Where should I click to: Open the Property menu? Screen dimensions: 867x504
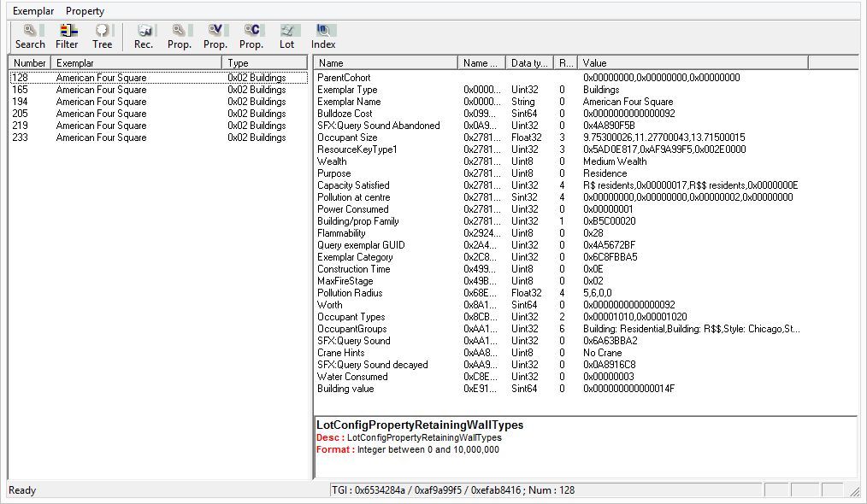click(85, 11)
